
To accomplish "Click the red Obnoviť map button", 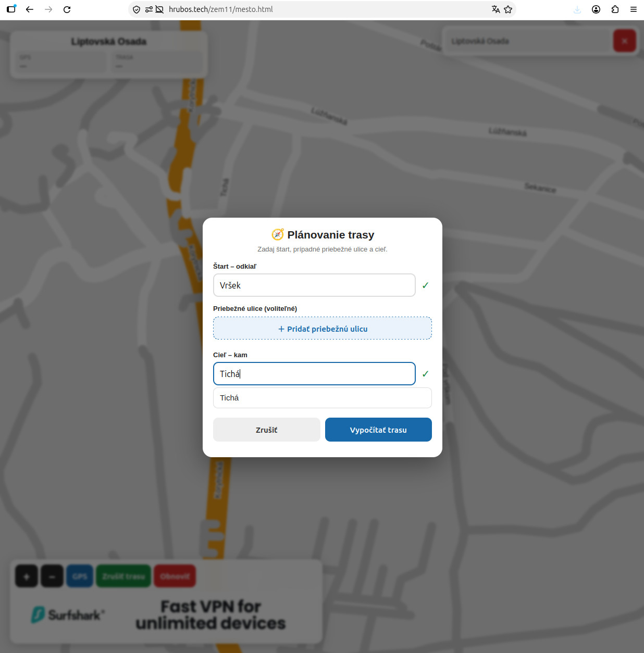I will click(175, 576).
